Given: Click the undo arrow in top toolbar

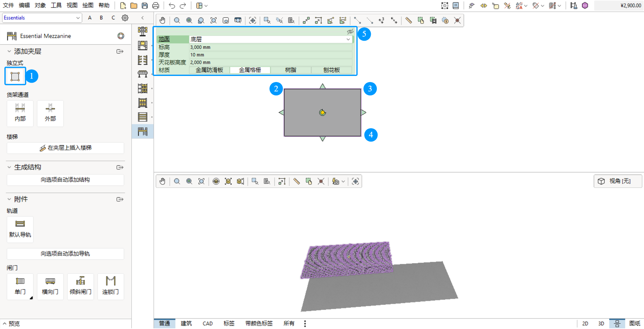Looking at the screenshot, I should point(172,5).
